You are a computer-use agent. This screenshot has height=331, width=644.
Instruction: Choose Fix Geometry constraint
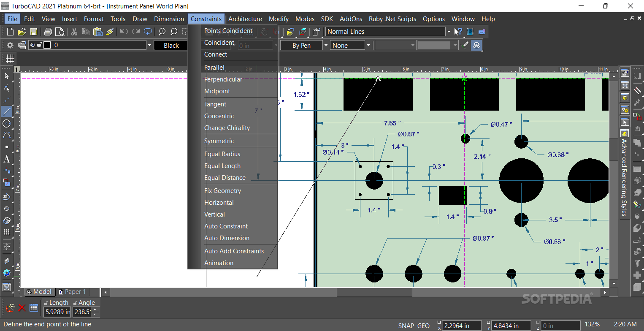point(222,191)
